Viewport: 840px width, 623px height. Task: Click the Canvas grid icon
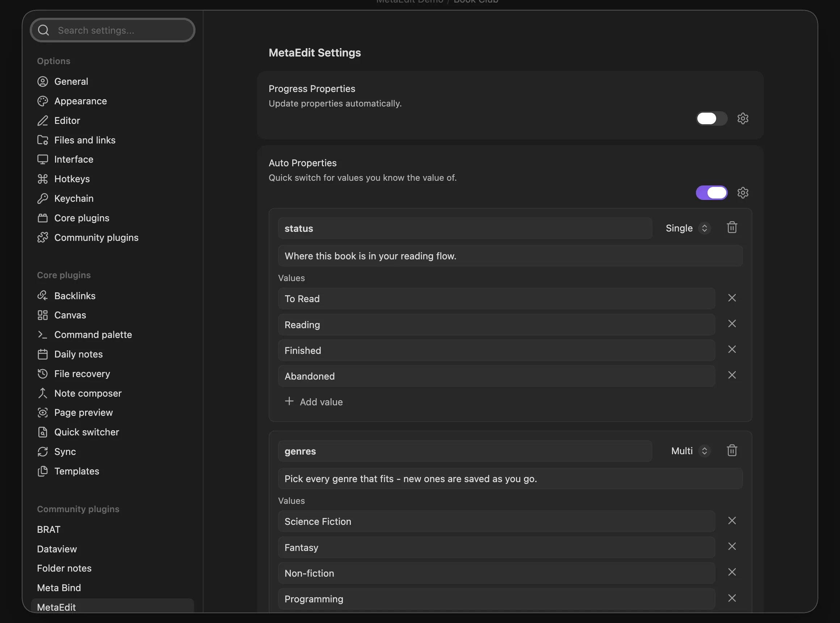pyautogui.click(x=43, y=315)
